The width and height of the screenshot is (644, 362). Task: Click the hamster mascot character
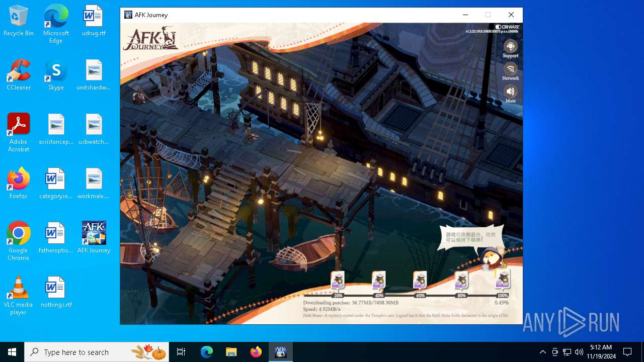pyautogui.click(x=491, y=258)
